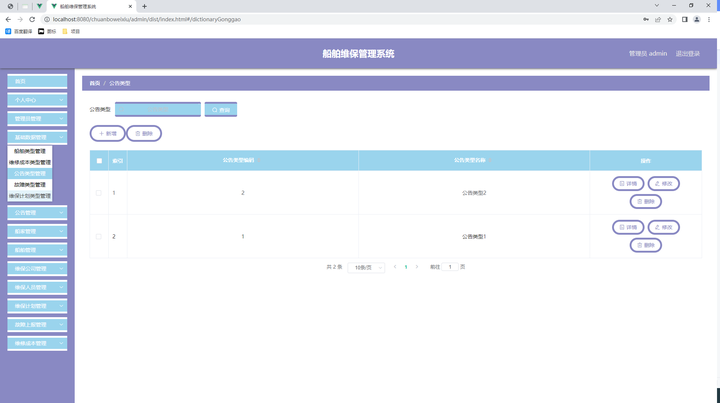Click the sort arrows on 公告类型编码 column
Viewport: 720px width, 403px height.
coord(259,160)
